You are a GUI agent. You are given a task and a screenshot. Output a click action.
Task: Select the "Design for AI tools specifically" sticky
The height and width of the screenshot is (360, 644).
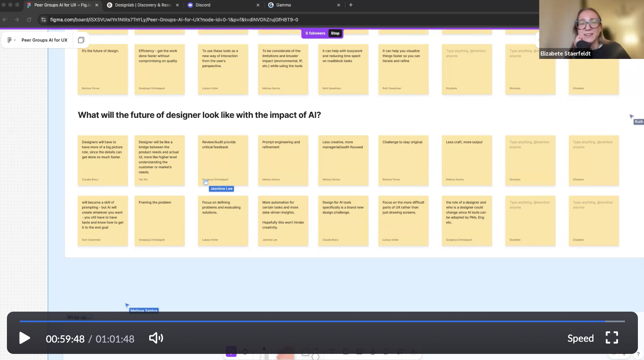pyautogui.click(x=343, y=221)
